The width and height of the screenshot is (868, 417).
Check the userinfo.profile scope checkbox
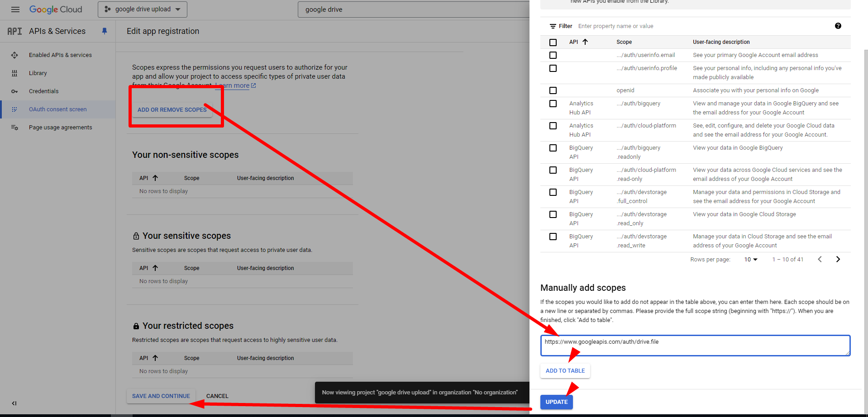click(553, 68)
